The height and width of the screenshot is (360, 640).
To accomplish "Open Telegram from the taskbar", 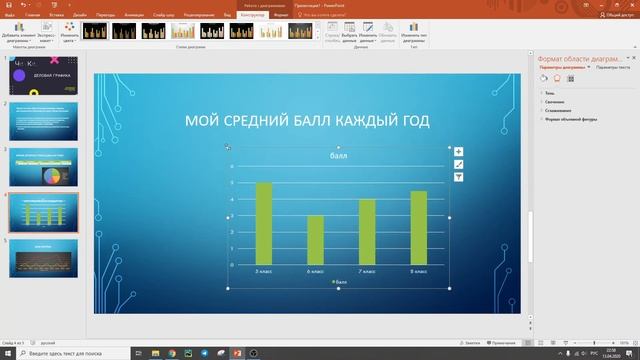I will tap(204, 353).
